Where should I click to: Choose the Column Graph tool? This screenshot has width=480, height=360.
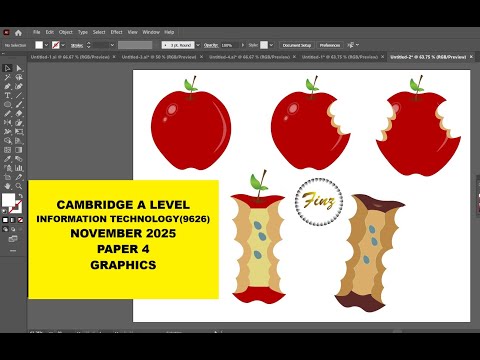[19, 168]
